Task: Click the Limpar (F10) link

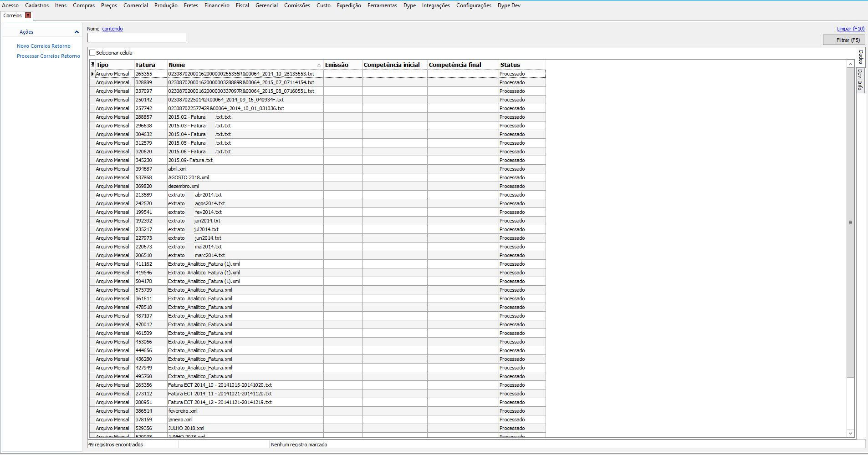Action: (x=850, y=29)
